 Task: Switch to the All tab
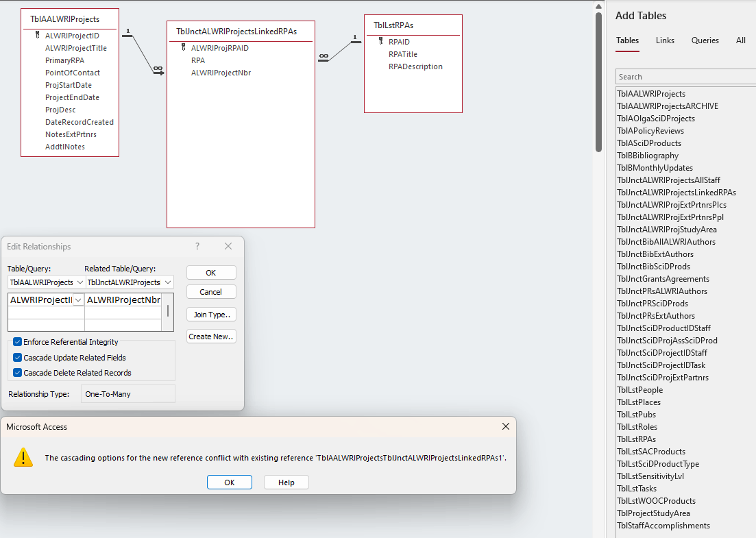click(x=740, y=40)
